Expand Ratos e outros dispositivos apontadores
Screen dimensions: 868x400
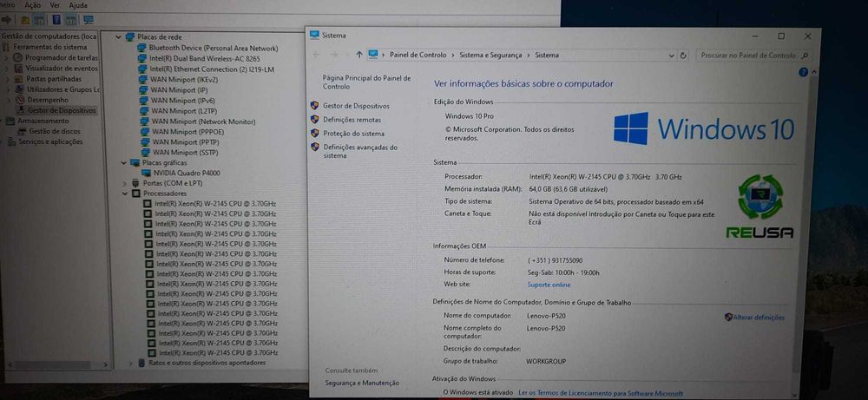pyautogui.click(x=131, y=363)
